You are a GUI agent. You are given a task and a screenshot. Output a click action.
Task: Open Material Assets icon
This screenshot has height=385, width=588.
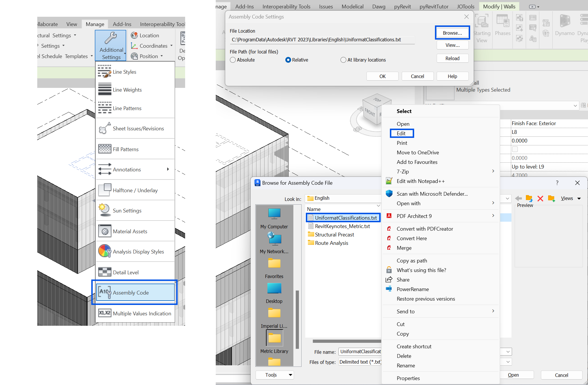pos(104,231)
